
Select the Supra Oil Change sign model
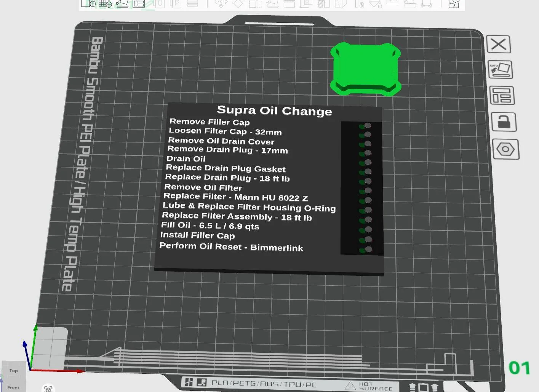click(269, 189)
